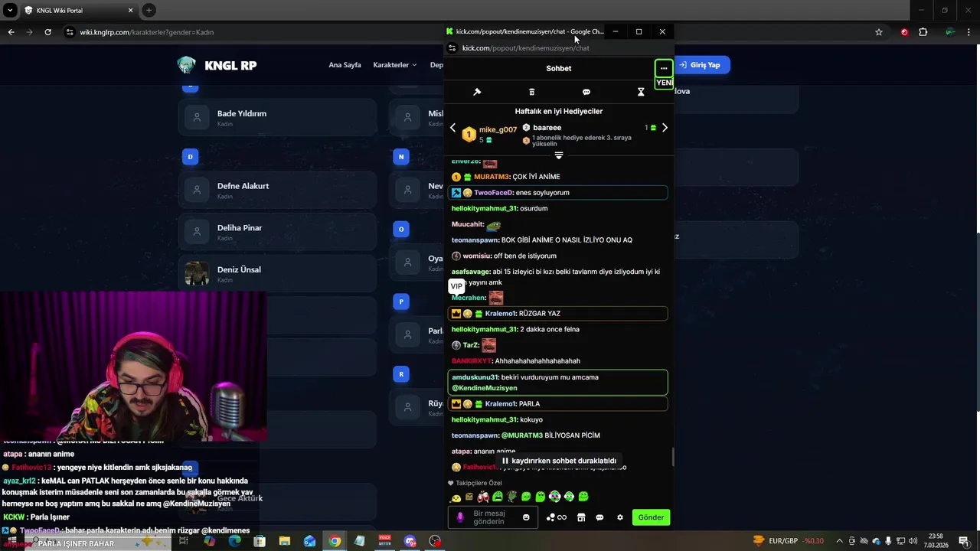Click the speech bubble icon in chat toolbar
Screen dimensions: 980x551
click(x=586, y=92)
